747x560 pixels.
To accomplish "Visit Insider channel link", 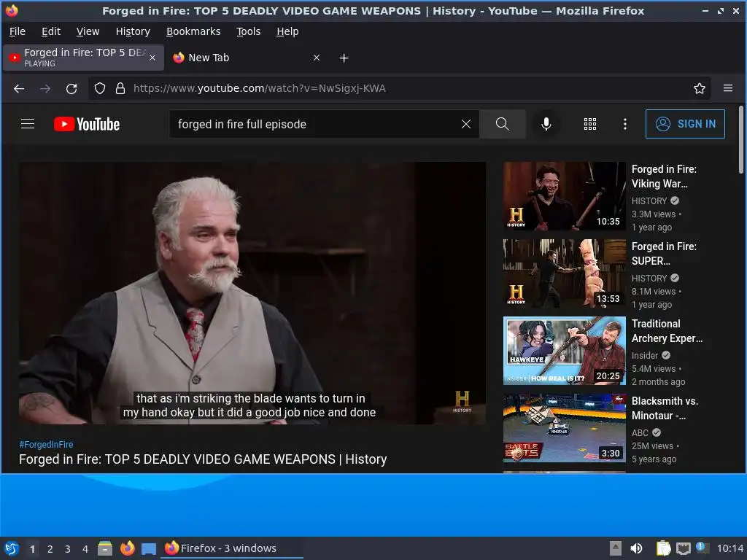I will click(x=645, y=355).
